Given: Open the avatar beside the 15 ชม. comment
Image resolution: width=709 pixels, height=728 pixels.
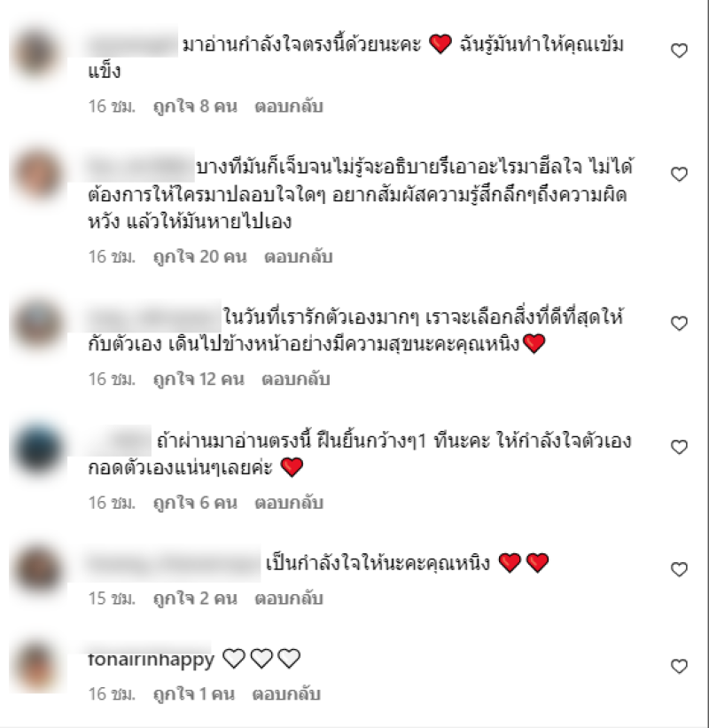Looking at the screenshot, I should coord(37,569).
